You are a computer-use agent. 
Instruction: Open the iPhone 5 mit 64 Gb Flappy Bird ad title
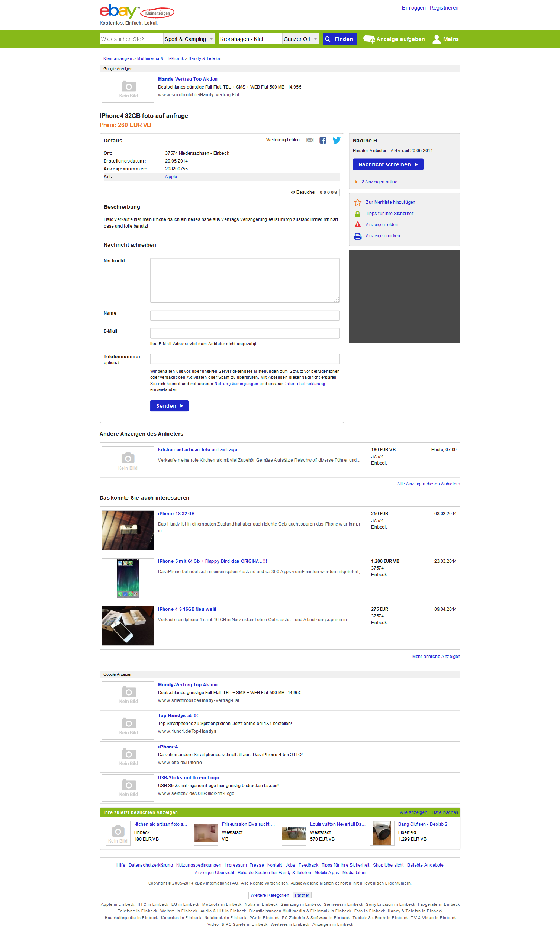[x=212, y=561]
